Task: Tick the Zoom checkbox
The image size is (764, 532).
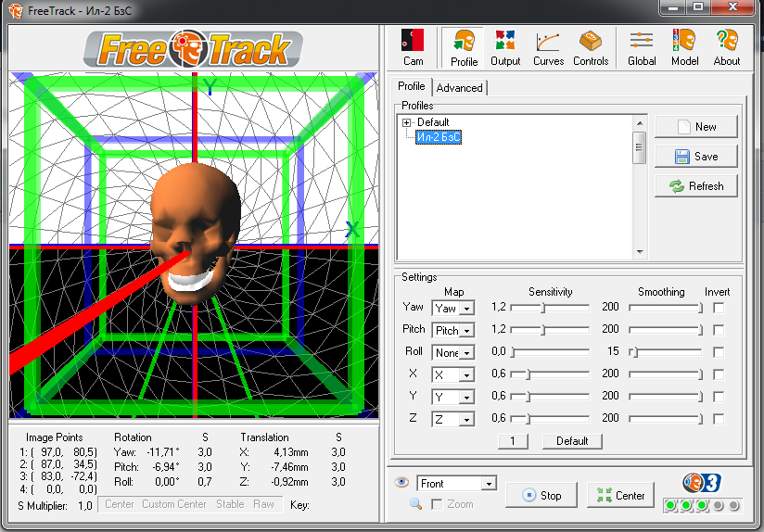Action: 437,504
